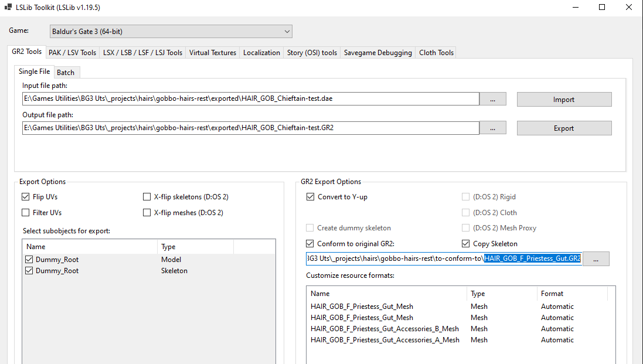Toggle Convert to Y-up checkbox
This screenshot has height=364, width=643.
click(x=311, y=197)
